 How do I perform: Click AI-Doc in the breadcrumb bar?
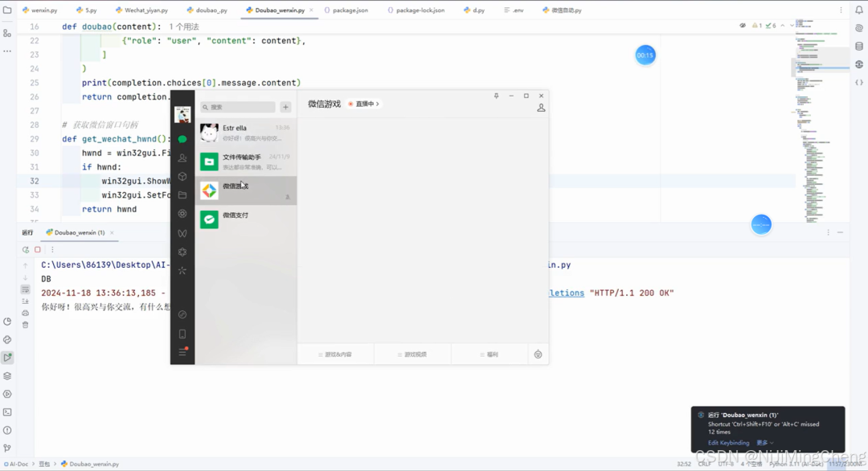pos(18,464)
